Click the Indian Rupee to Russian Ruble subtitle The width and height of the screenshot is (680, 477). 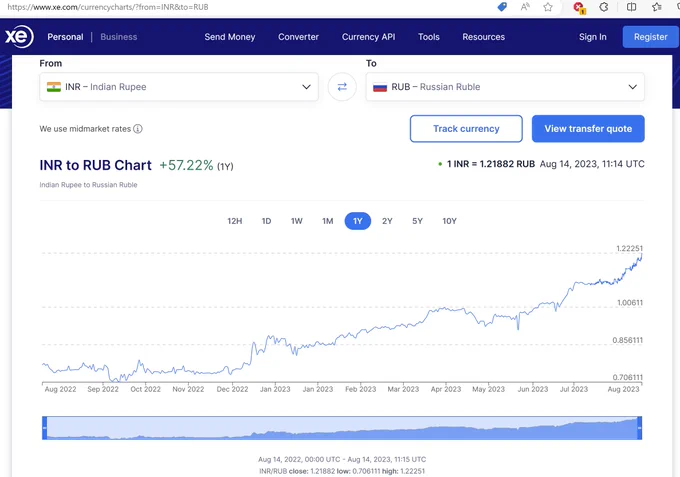point(88,185)
